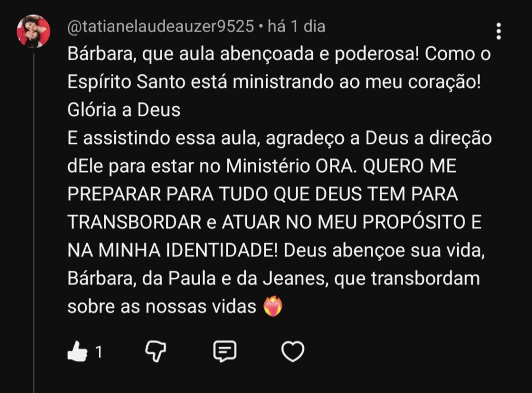
Task: Like the comment with thumbs up icon
Action: [77, 351]
